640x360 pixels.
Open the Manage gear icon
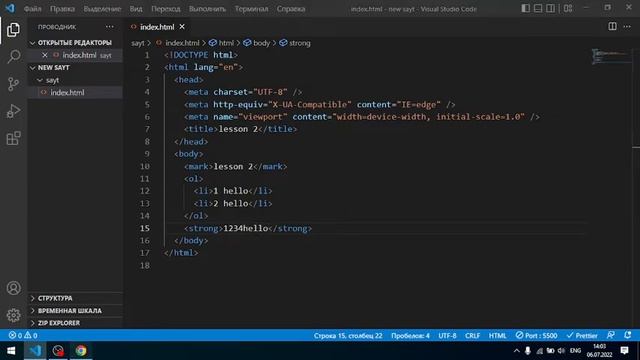(x=13, y=315)
